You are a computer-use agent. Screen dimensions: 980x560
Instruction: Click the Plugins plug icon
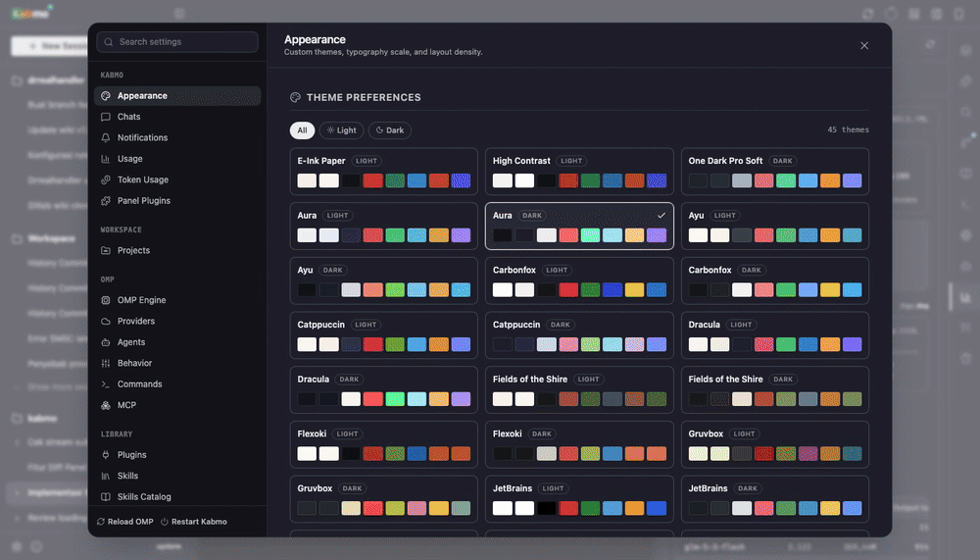click(106, 455)
